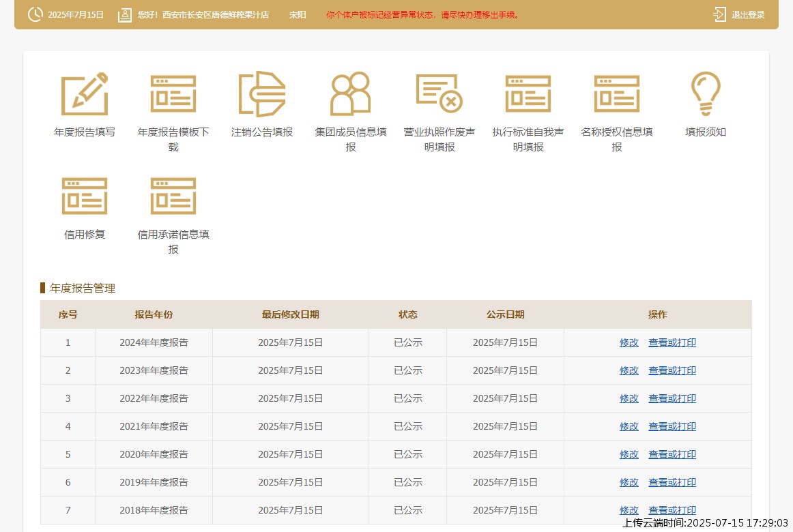Select the 2018年年度报告 cell
This screenshot has height=532, width=793.
pos(154,510)
